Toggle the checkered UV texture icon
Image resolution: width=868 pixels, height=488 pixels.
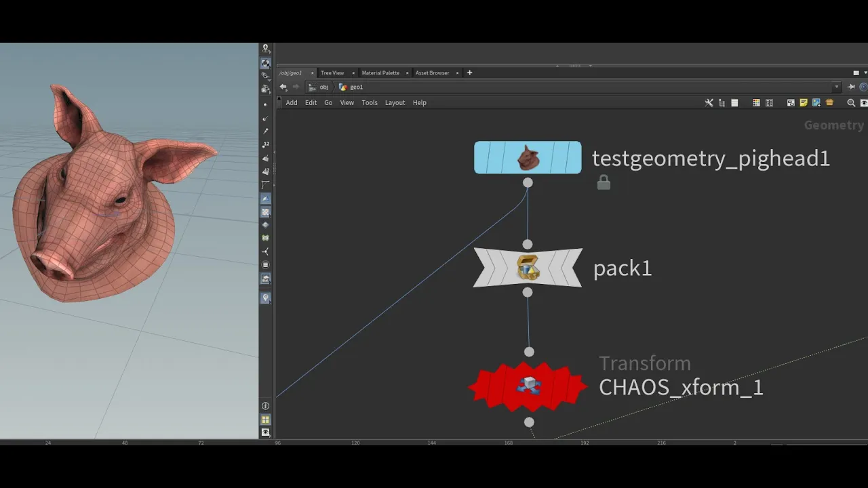tap(266, 212)
